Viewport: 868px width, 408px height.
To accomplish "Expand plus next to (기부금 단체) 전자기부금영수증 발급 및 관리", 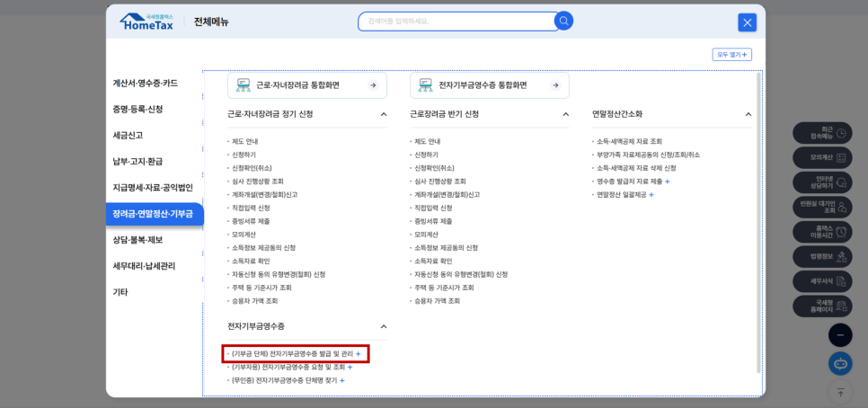I will tap(359, 353).
